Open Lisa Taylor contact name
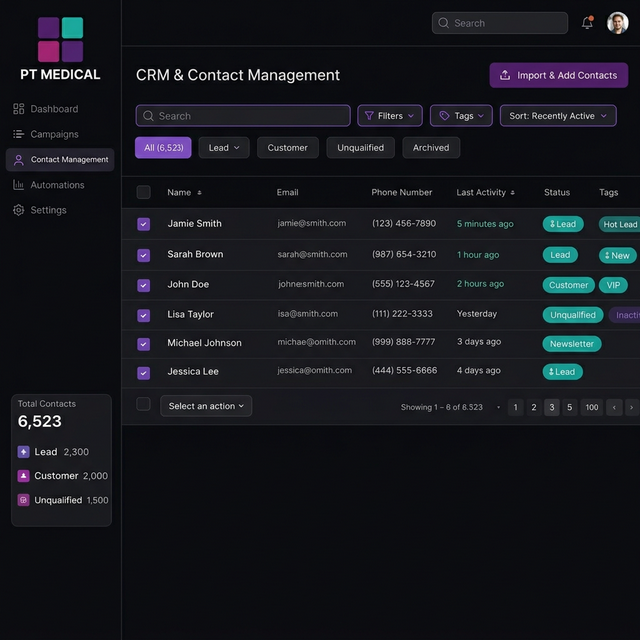This screenshot has height=640, width=640. tap(191, 314)
